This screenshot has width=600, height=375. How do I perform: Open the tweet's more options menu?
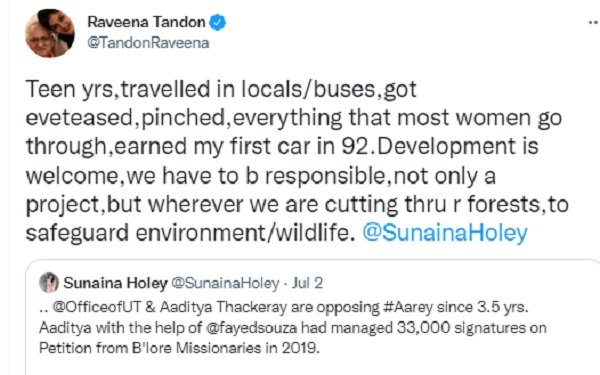(x=593, y=23)
